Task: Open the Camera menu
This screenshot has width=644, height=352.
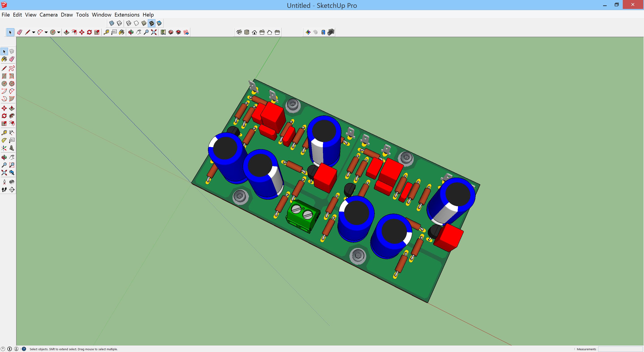Action: pyautogui.click(x=49, y=15)
